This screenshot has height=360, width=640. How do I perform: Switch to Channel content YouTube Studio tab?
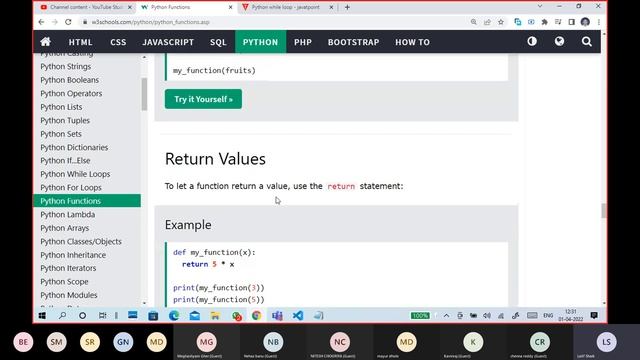tap(86, 7)
